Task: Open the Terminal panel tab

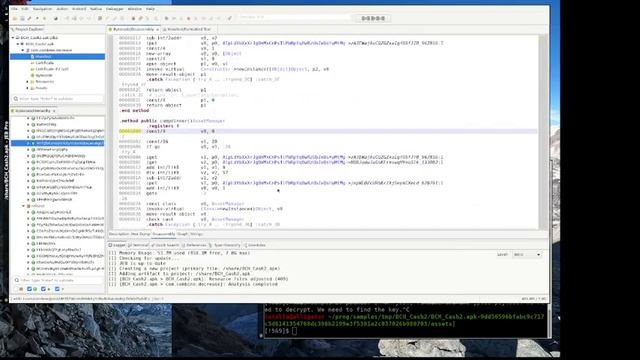Action: (138, 245)
